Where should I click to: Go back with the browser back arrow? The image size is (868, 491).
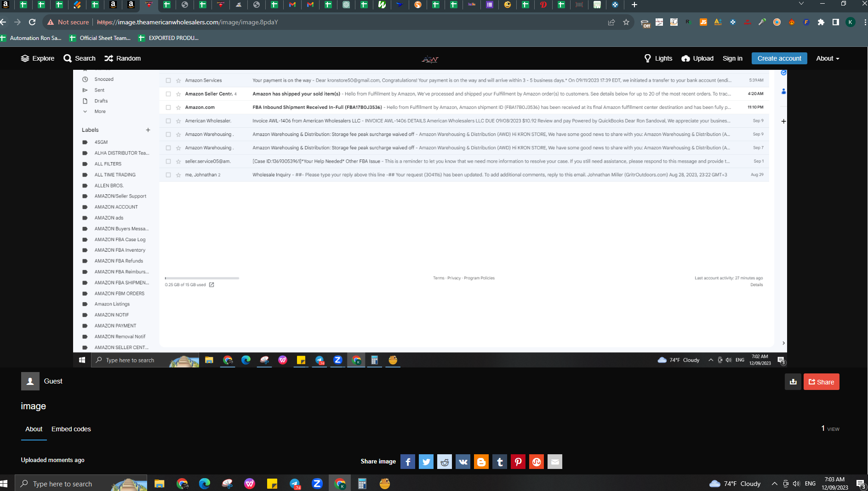tap(4, 22)
